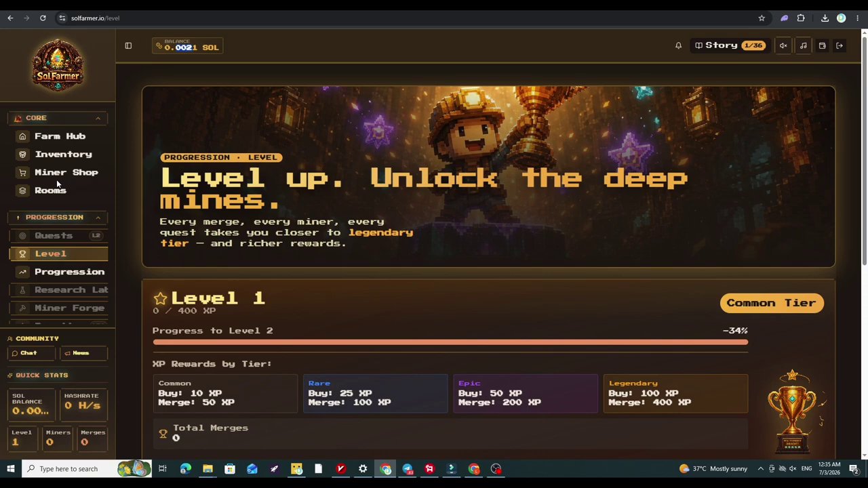868x488 pixels.
Task: Click the Merges quick stat box
Action: [x=93, y=438]
